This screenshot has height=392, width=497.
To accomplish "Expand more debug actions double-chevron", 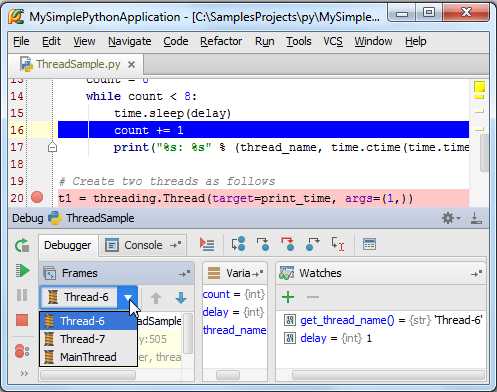I will click(x=24, y=373).
